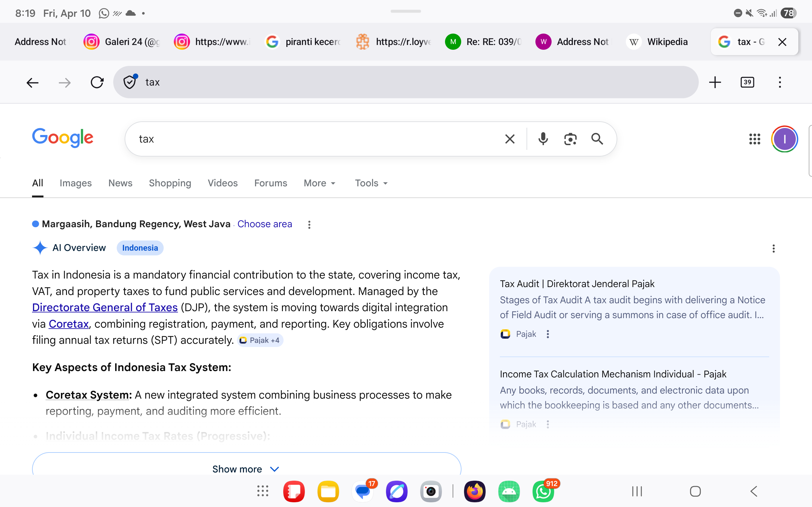
Task: Activate voice search with the microphone icon
Action: 543,138
